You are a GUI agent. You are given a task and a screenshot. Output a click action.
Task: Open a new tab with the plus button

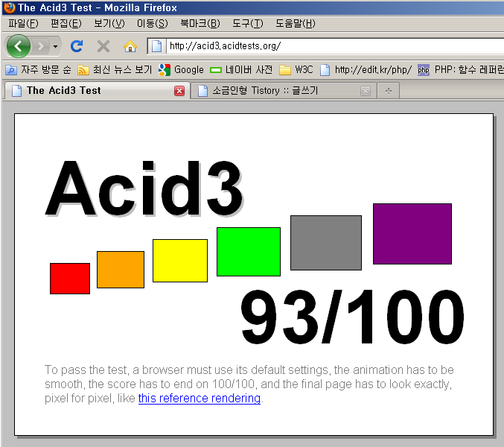(x=389, y=91)
